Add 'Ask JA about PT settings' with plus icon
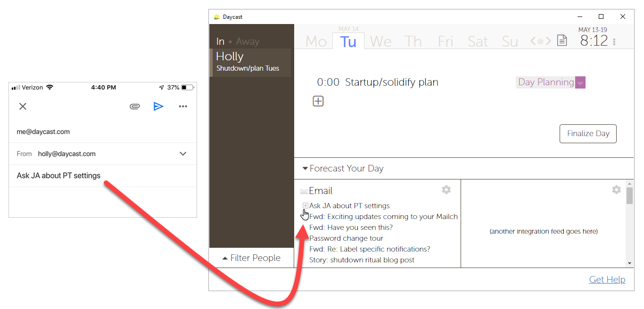 [305, 206]
